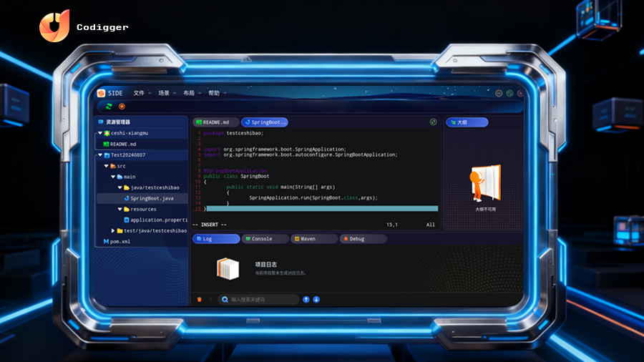The image size is (644, 362).
Task: Click the 大纲不可用 outline placeholder illustration
Action: coord(485,183)
